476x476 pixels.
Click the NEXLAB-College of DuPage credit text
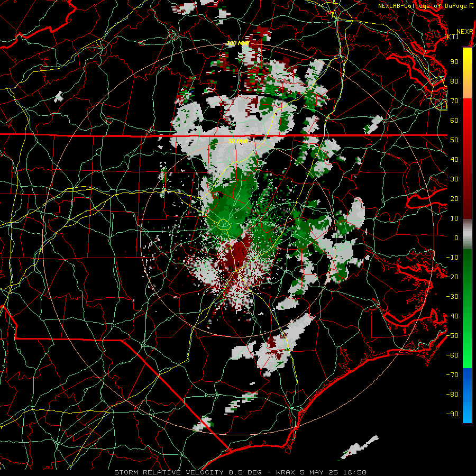tap(426, 6)
